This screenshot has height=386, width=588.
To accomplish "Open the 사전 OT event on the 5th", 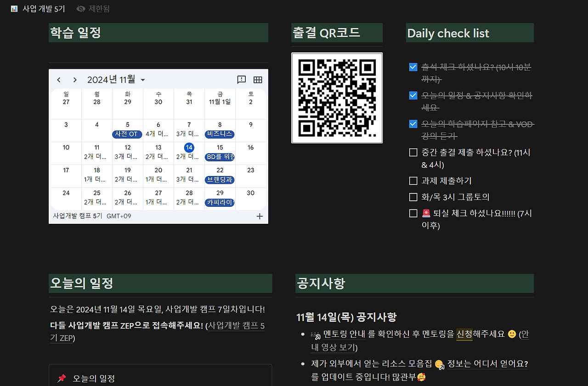I will (127, 134).
